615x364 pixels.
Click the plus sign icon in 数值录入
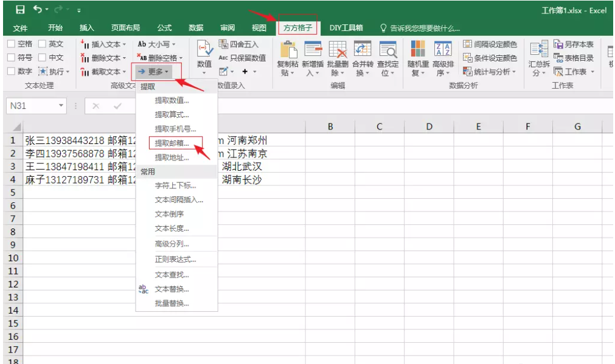(245, 72)
